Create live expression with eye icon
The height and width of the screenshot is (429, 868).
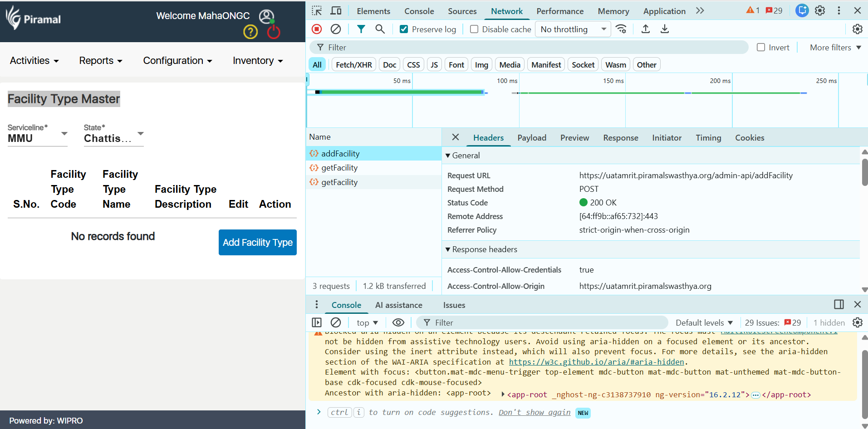click(398, 322)
